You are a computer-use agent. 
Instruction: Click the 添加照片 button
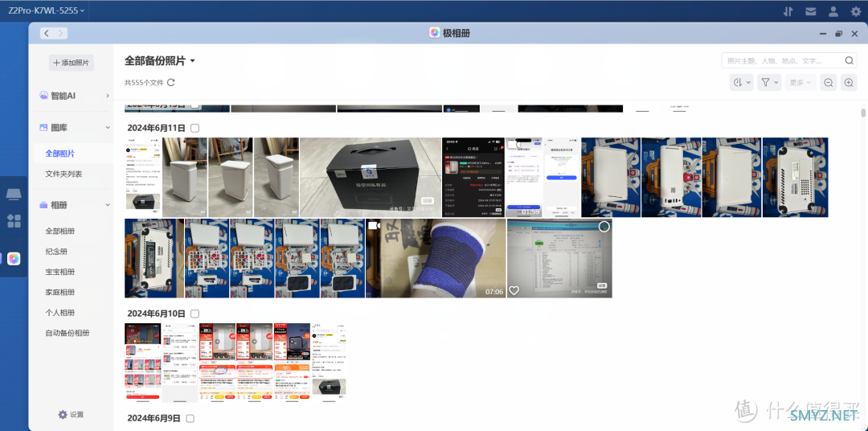(72, 63)
